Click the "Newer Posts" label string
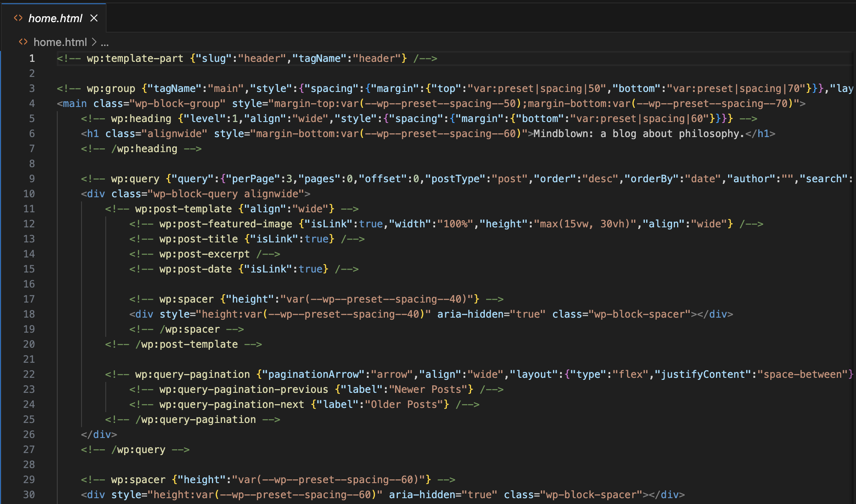856x504 pixels. click(428, 389)
